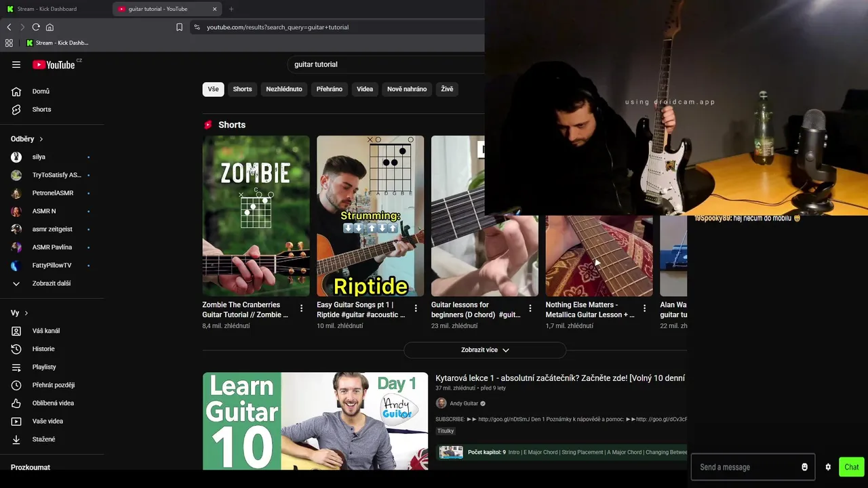
Task: Open Nothing Else Matters short thumbnail
Action: [599, 256]
